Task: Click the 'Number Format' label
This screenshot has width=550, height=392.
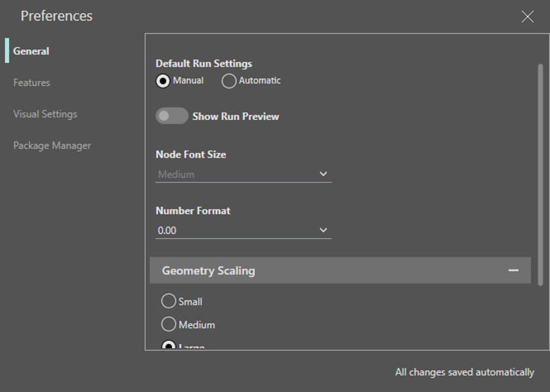Action: [x=193, y=211]
